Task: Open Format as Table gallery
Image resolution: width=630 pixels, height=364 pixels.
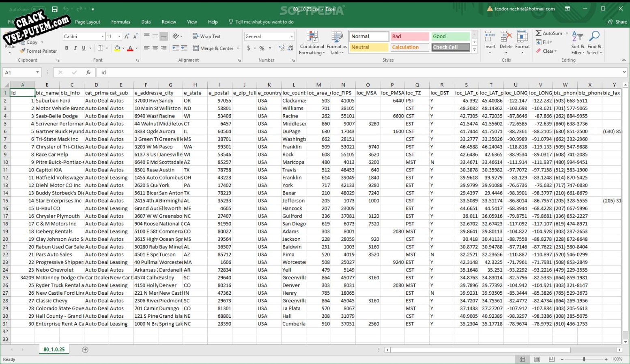Action: (336, 43)
